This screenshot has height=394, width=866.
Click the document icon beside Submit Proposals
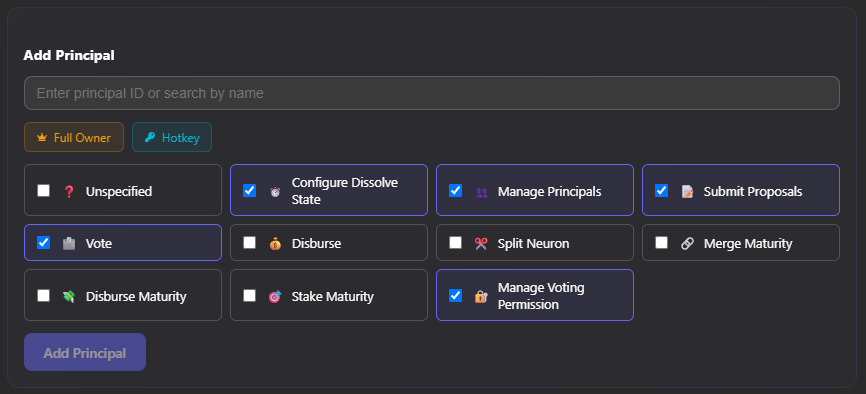(687, 192)
